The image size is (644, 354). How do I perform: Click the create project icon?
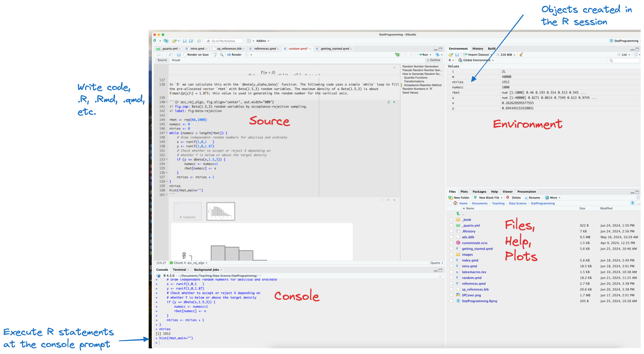click(166, 41)
